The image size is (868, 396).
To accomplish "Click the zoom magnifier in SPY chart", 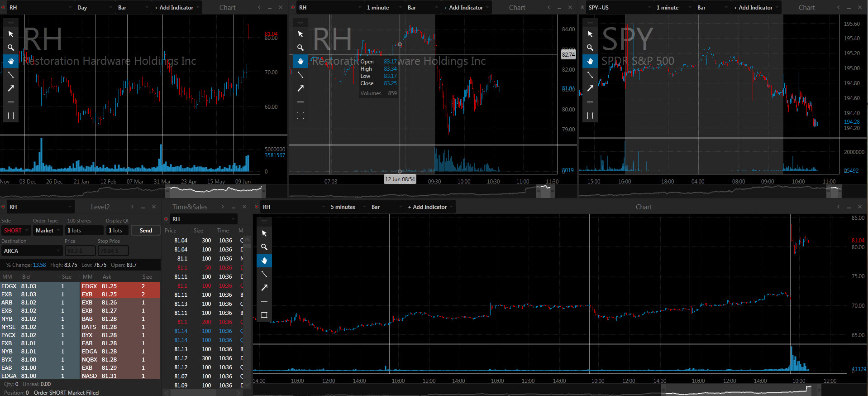I will (x=590, y=48).
